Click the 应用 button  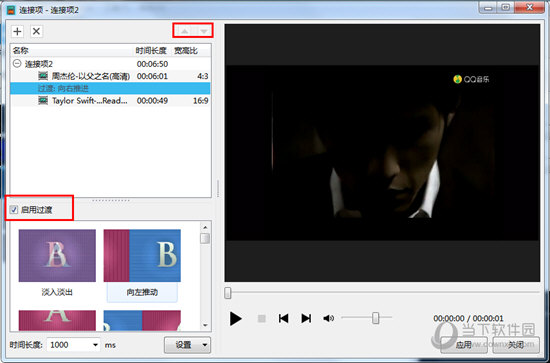click(x=464, y=345)
